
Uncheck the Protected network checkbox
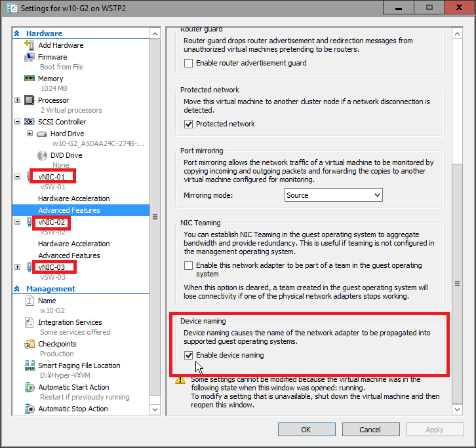pos(189,124)
